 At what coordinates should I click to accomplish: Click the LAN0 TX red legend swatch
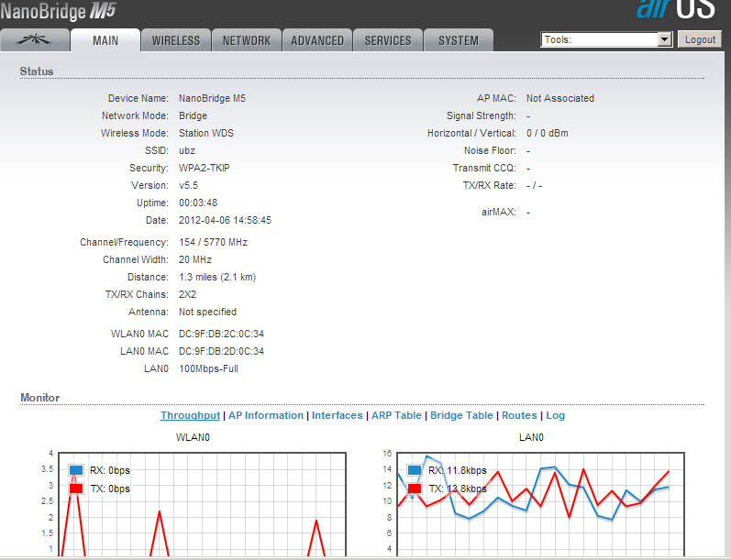pos(415,489)
